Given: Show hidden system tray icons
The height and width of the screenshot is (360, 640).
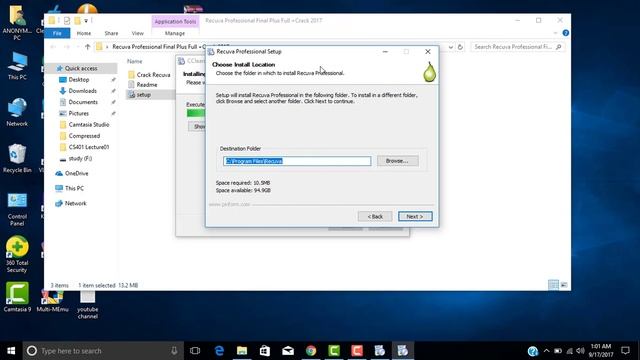Looking at the screenshot, I should (x=547, y=351).
